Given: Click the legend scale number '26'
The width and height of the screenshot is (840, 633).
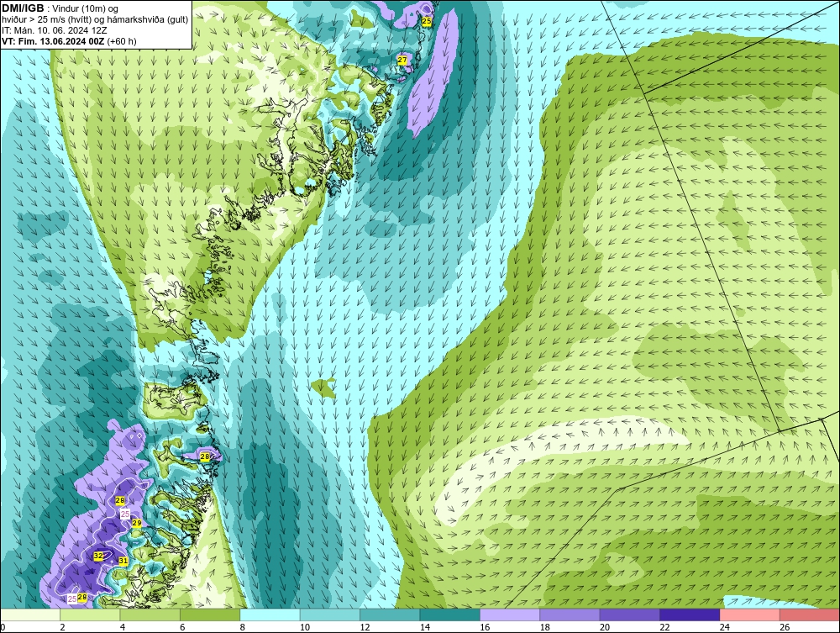Looking at the screenshot, I should [x=785, y=627].
